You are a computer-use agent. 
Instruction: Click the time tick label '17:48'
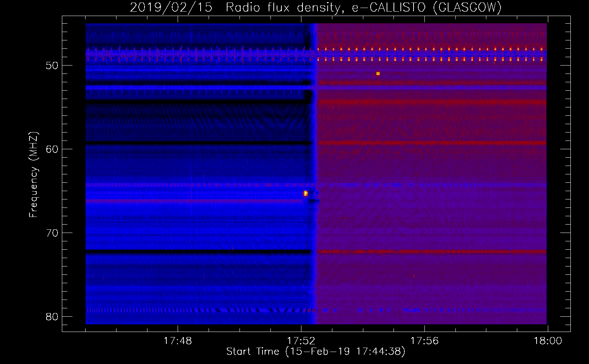coord(178,341)
